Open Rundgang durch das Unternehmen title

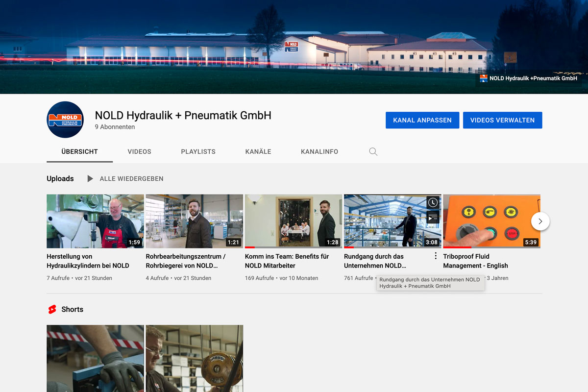[x=375, y=261]
